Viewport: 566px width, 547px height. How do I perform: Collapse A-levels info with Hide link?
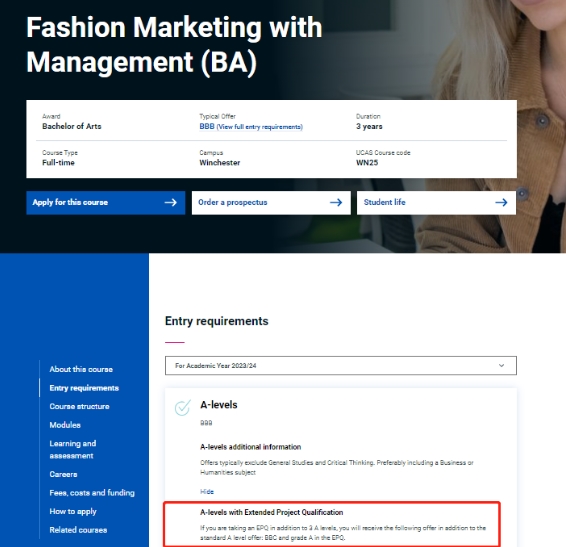[x=207, y=491]
